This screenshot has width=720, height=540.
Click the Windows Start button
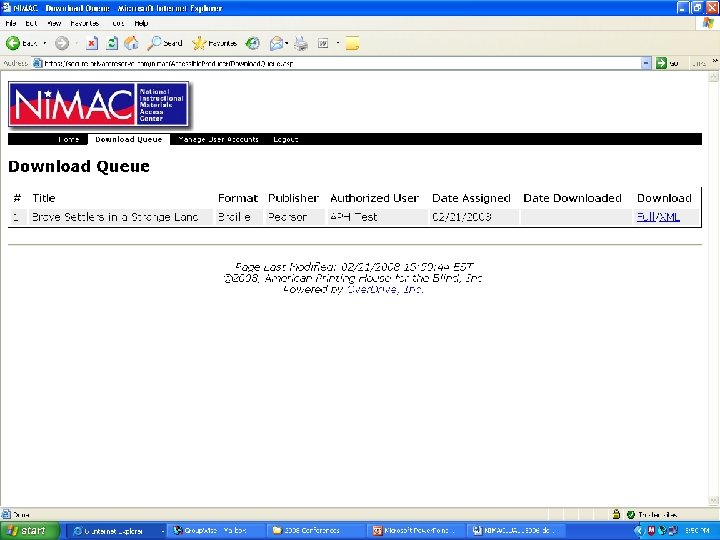pos(29,530)
